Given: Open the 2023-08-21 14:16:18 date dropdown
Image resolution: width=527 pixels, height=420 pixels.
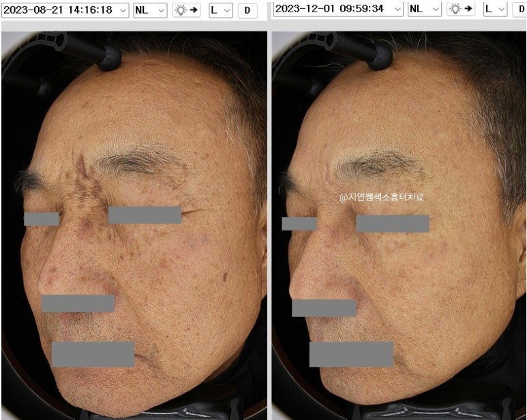Looking at the screenshot, I should (x=65, y=10).
